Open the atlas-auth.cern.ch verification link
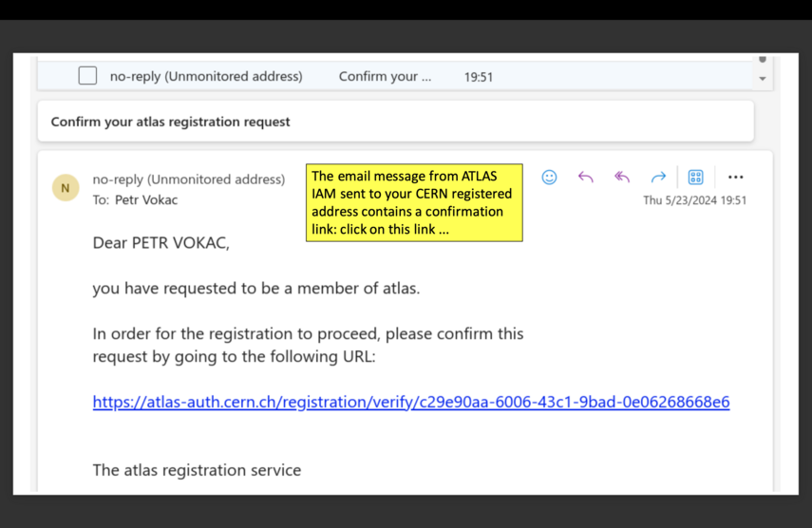812x528 pixels. tap(410, 402)
